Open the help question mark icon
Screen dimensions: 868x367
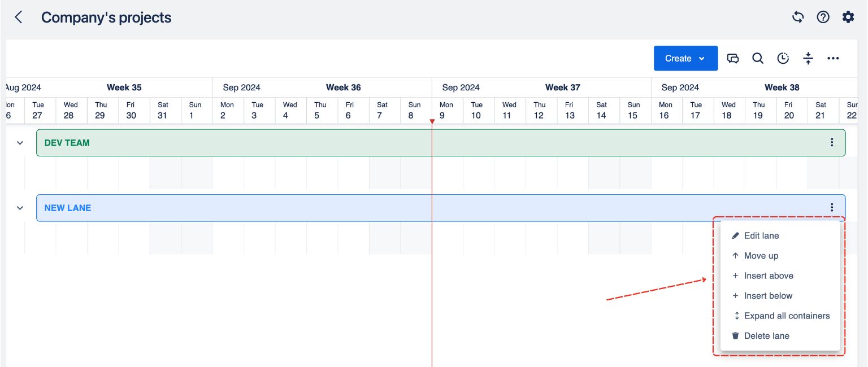click(823, 17)
